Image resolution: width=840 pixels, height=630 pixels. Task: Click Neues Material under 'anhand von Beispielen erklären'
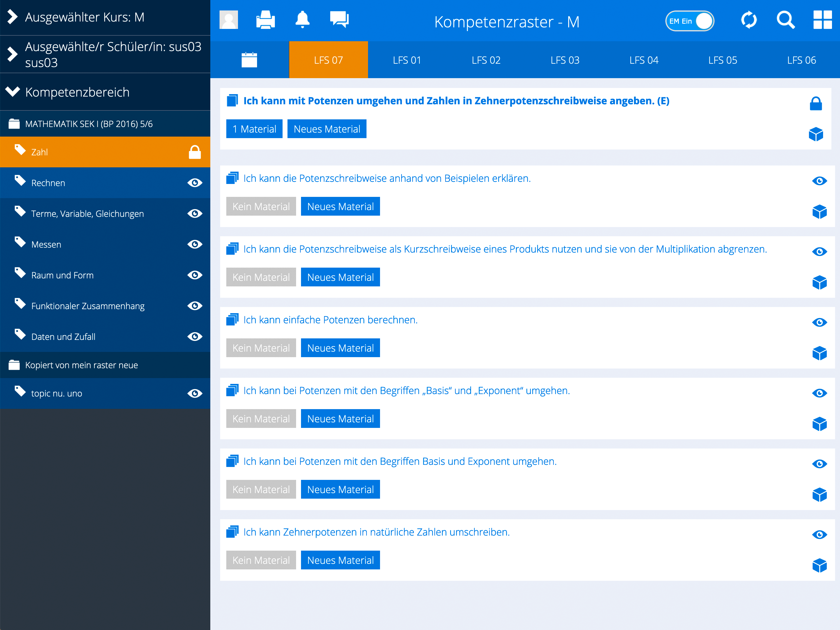point(341,206)
